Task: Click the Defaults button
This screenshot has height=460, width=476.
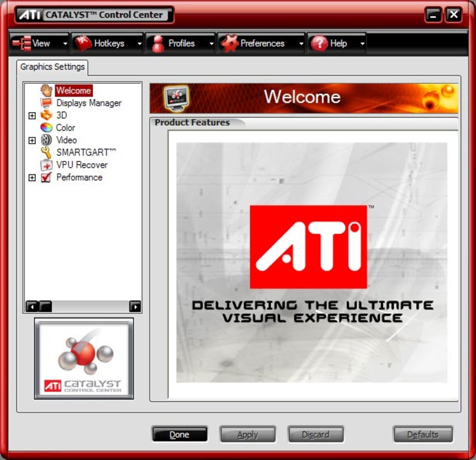Action: pos(423,434)
